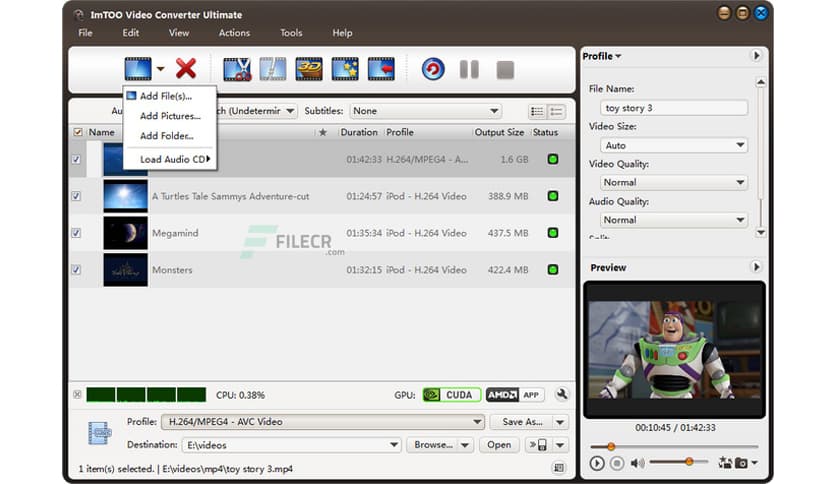
Task: Click the snapshot folder settings icon
Action: click(725, 462)
